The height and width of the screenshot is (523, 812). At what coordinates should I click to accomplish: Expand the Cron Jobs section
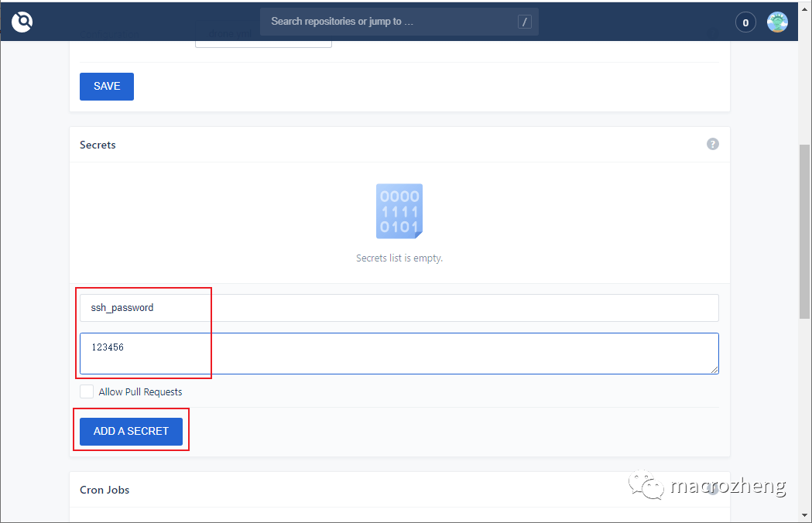point(104,490)
